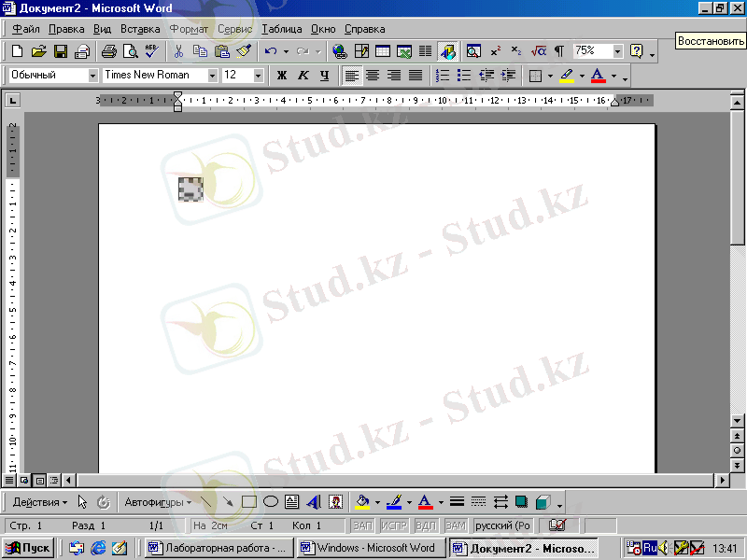Toggle the ЗАП macro recording indicator
This screenshot has height=560, width=747.
tap(362, 525)
